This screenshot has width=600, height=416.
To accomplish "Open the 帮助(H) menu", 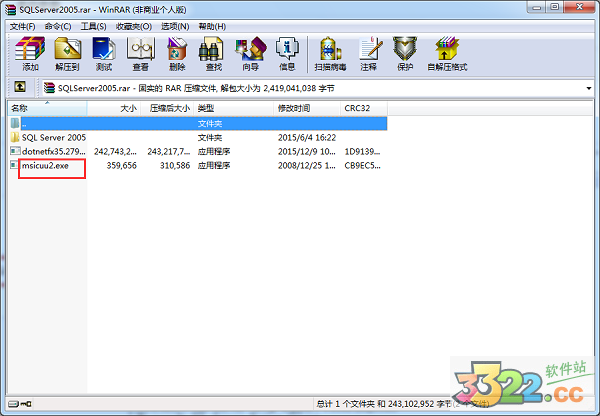I will (x=212, y=26).
